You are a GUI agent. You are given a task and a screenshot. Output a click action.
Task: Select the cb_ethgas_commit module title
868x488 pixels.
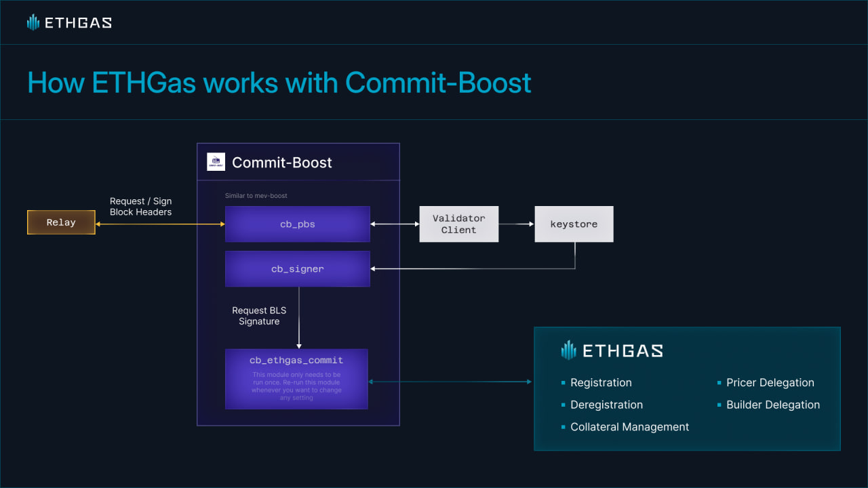pyautogui.click(x=296, y=360)
